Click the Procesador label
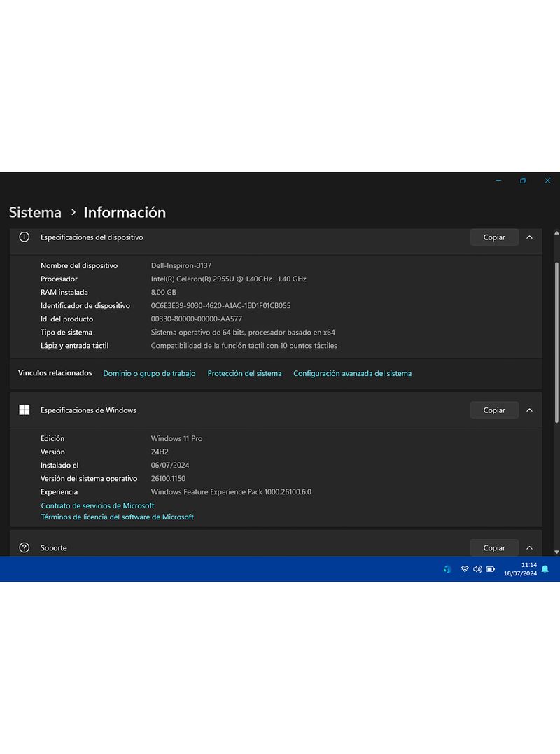 pos(59,279)
